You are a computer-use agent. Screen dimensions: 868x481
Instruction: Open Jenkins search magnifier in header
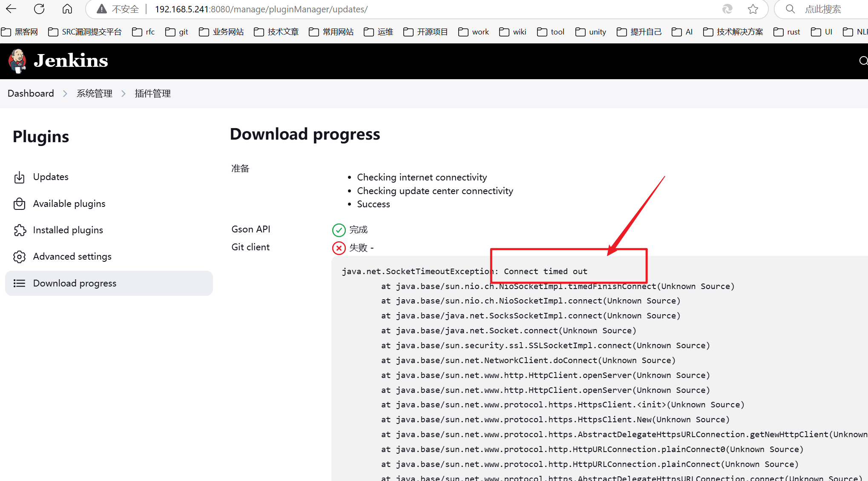863,61
